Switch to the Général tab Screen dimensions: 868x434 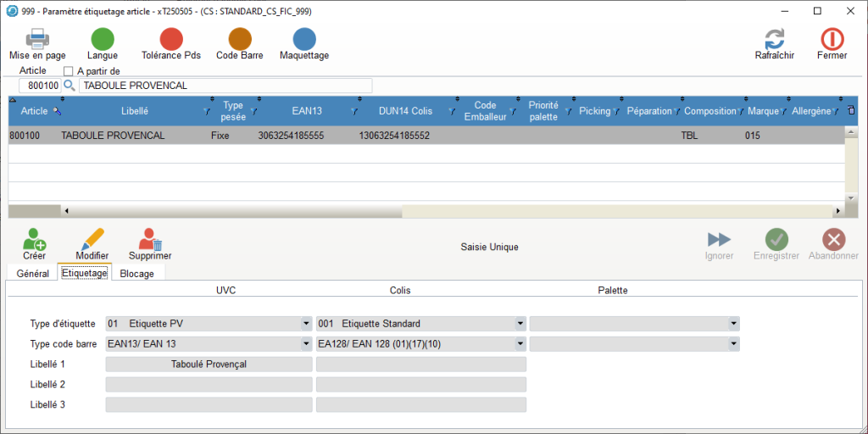pos(32,274)
